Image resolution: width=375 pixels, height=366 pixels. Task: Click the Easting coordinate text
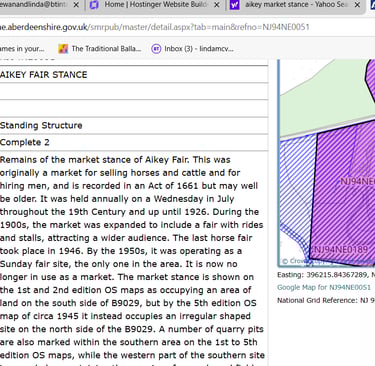point(326,275)
